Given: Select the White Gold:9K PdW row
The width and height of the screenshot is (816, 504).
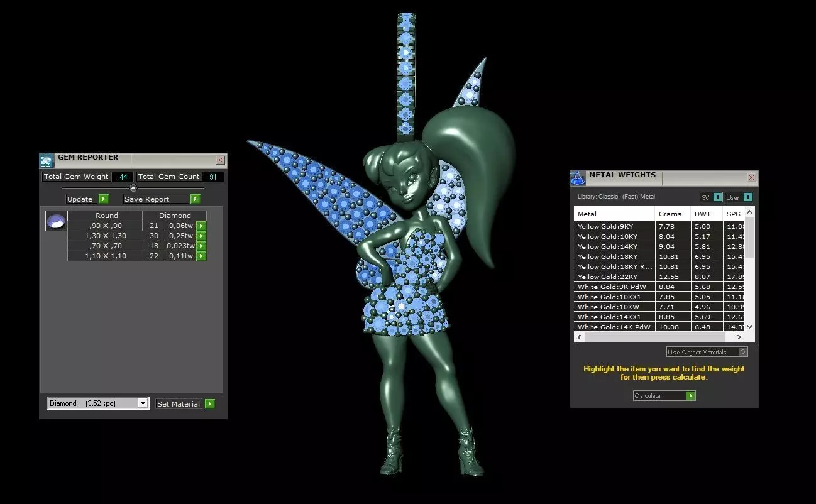Looking at the screenshot, I should click(x=659, y=287).
